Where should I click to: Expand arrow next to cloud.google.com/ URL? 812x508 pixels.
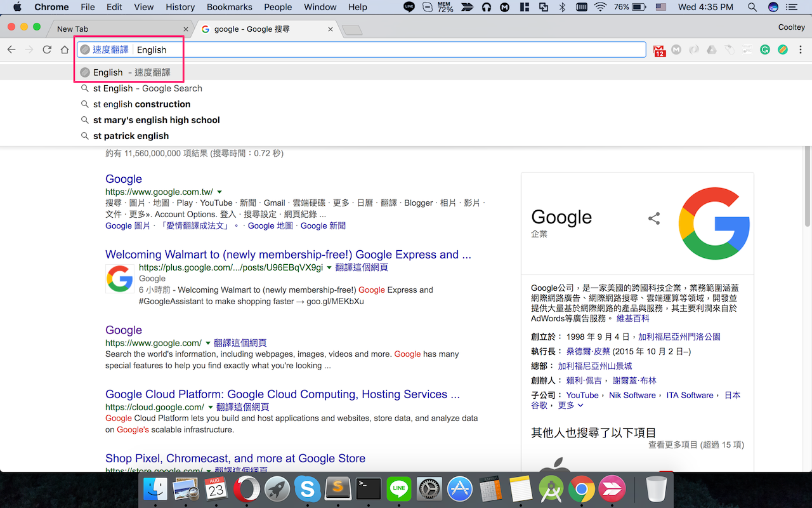tap(210, 407)
